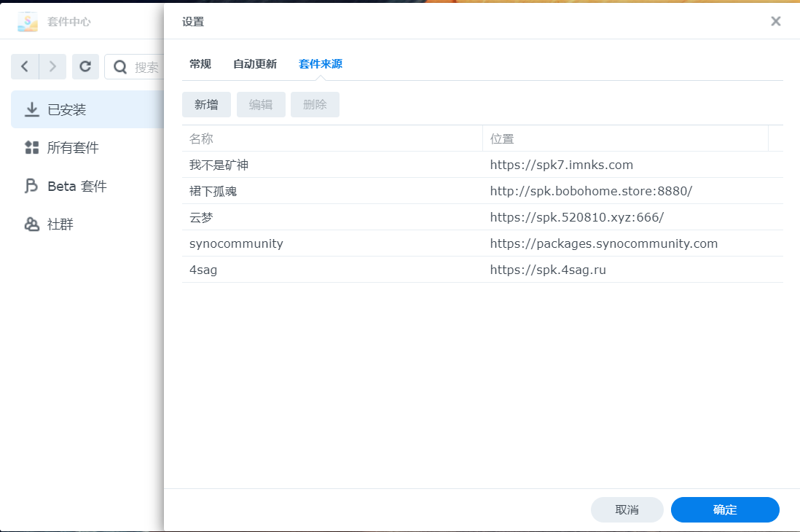
Task: Switch to the 常规 tab
Action: (200, 64)
